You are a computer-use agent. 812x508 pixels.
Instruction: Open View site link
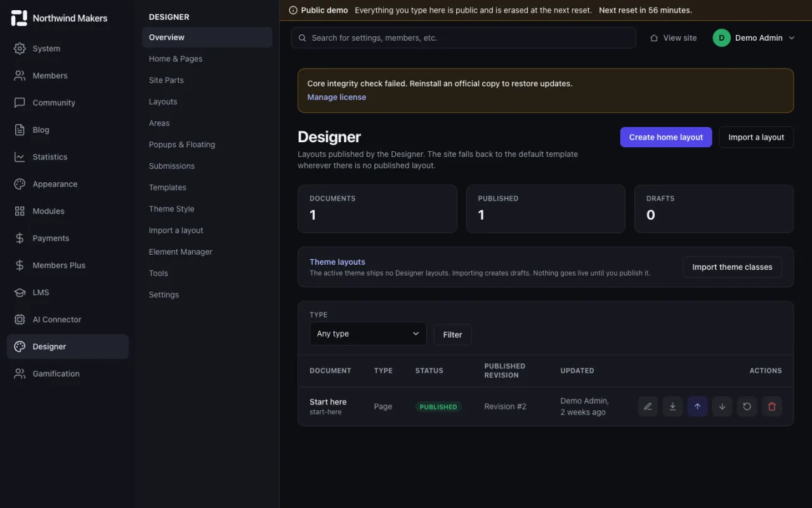(673, 38)
